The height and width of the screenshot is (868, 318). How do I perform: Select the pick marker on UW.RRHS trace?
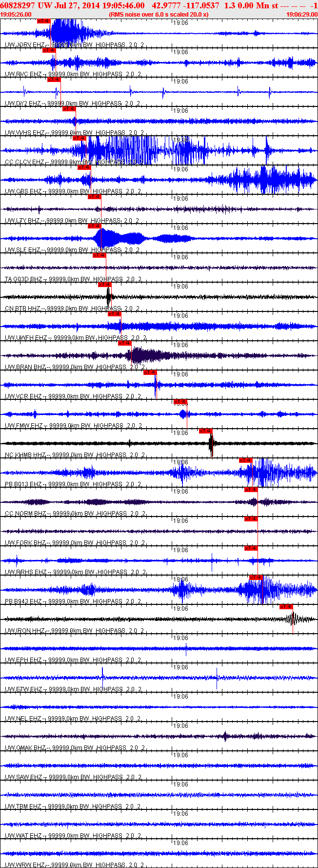click(251, 548)
